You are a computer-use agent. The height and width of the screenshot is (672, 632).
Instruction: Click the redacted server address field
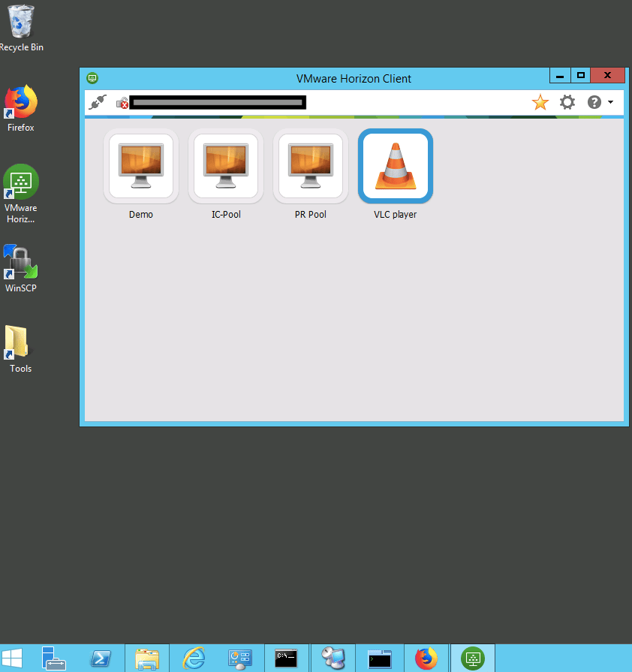(217, 102)
